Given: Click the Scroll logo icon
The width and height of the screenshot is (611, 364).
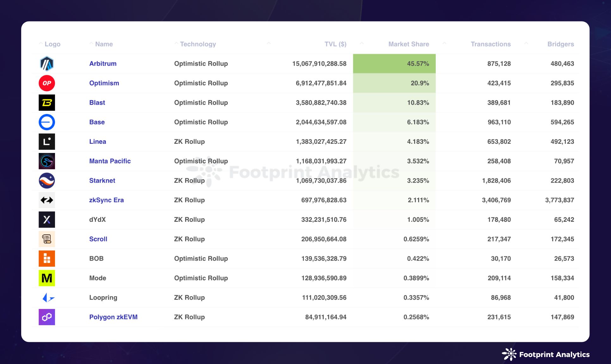Looking at the screenshot, I should tap(47, 239).
